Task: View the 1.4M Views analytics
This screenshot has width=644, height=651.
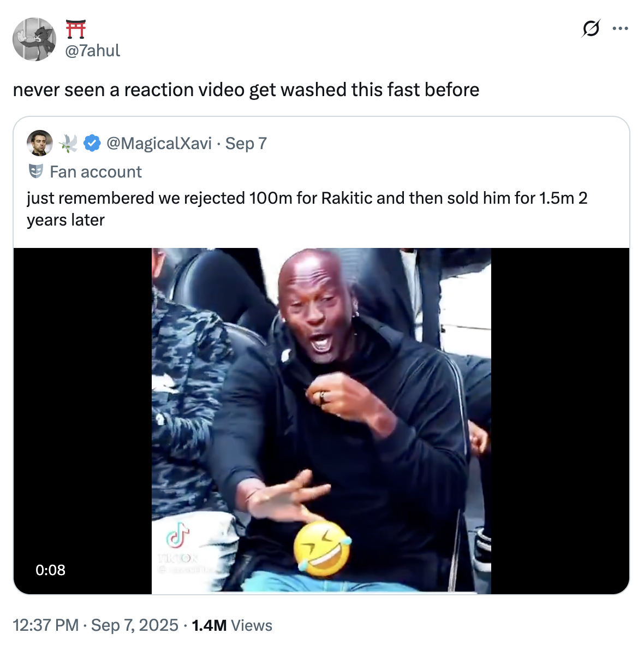Action: 232,625
